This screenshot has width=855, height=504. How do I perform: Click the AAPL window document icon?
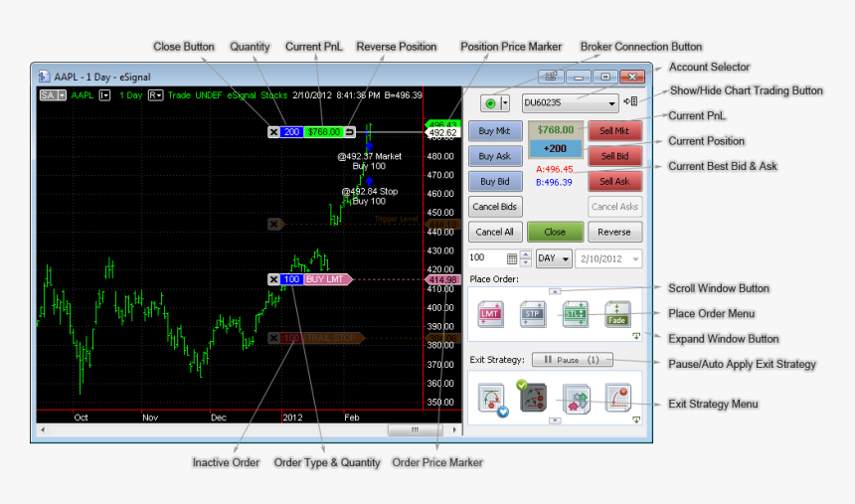(x=44, y=77)
